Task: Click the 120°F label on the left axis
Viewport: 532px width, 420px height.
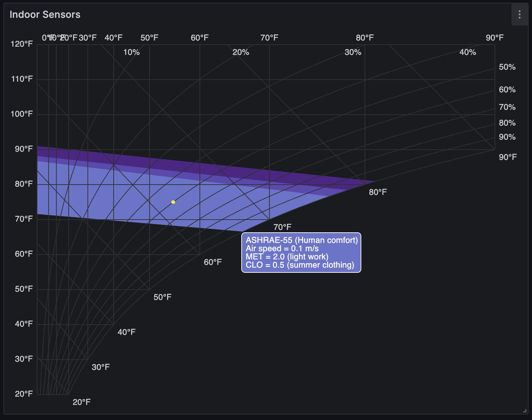Action: [x=22, y=44]
